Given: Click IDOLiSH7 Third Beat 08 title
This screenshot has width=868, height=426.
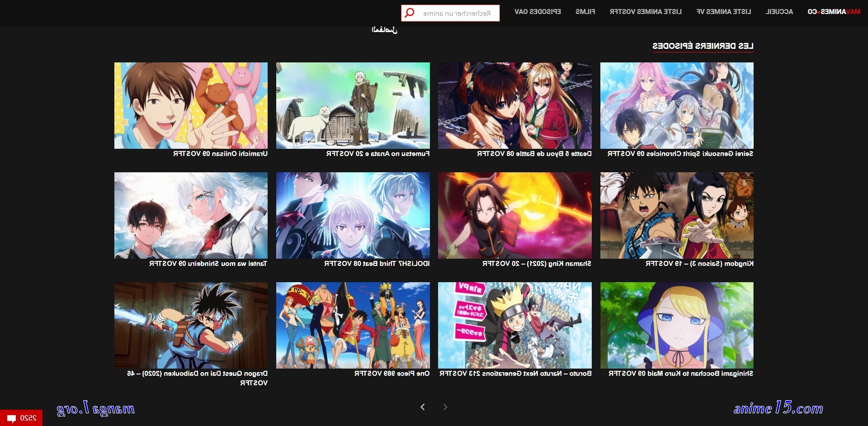Looking at the screenshot, I should [377, 264].
